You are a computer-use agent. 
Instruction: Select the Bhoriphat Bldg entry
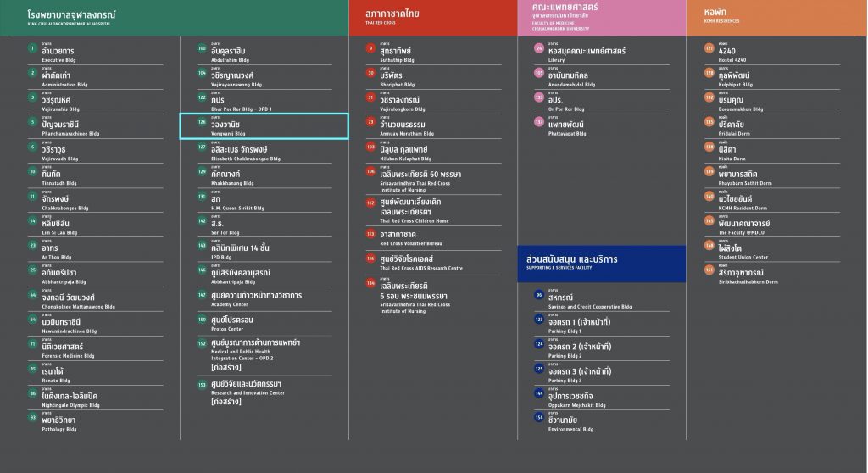click(433, 77)
